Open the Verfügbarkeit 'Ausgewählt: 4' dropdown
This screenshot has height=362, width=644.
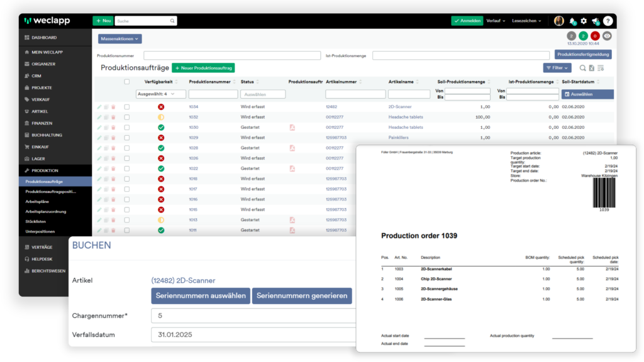(161, 94)
